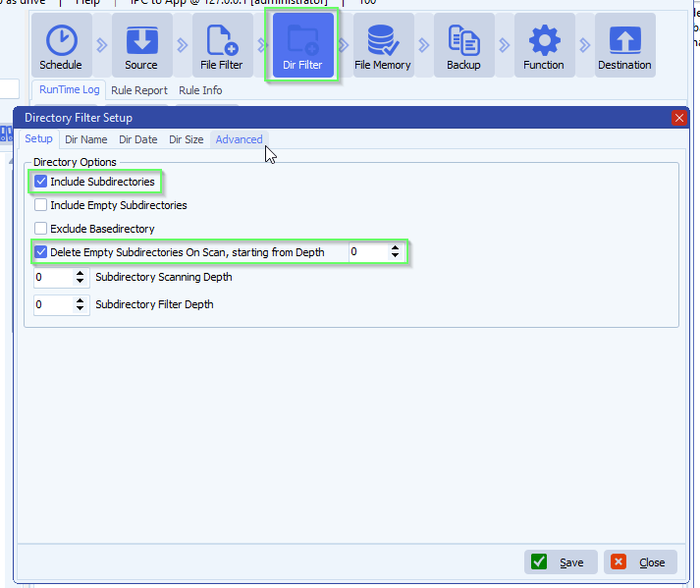Screen dimensions: 700x588
Task: Click the starting from Depth value field
Action: [368, 252]
